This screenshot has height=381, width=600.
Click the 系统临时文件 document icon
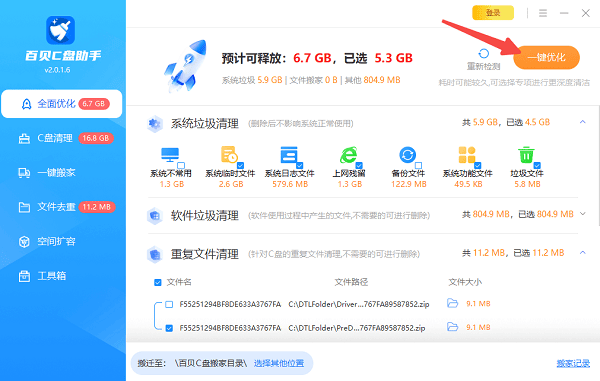point(229,155)
